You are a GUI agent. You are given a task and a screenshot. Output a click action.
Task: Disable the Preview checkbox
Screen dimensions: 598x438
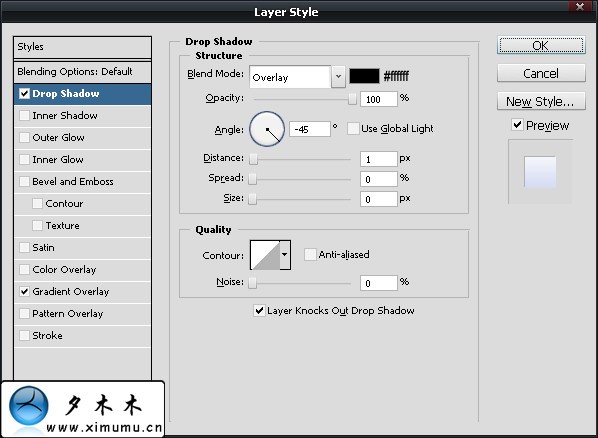tap(517, 125)
